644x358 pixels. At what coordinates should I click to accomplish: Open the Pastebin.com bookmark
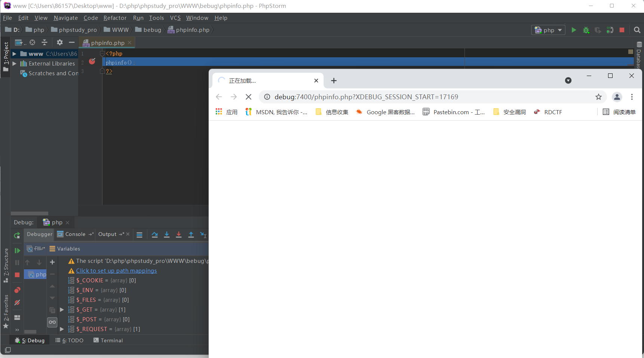click(x=454, y=112)
